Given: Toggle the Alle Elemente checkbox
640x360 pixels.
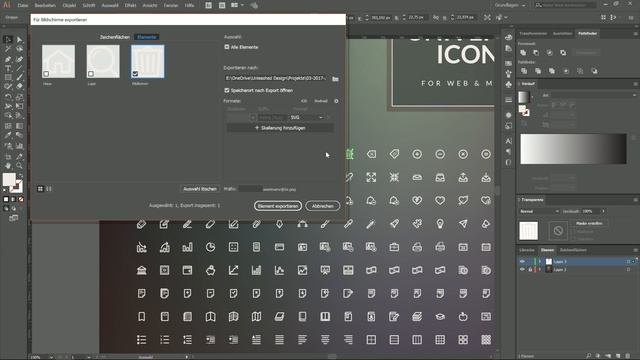Looking at the screenshot, I should pyautogui.click(x=227, y=47).
